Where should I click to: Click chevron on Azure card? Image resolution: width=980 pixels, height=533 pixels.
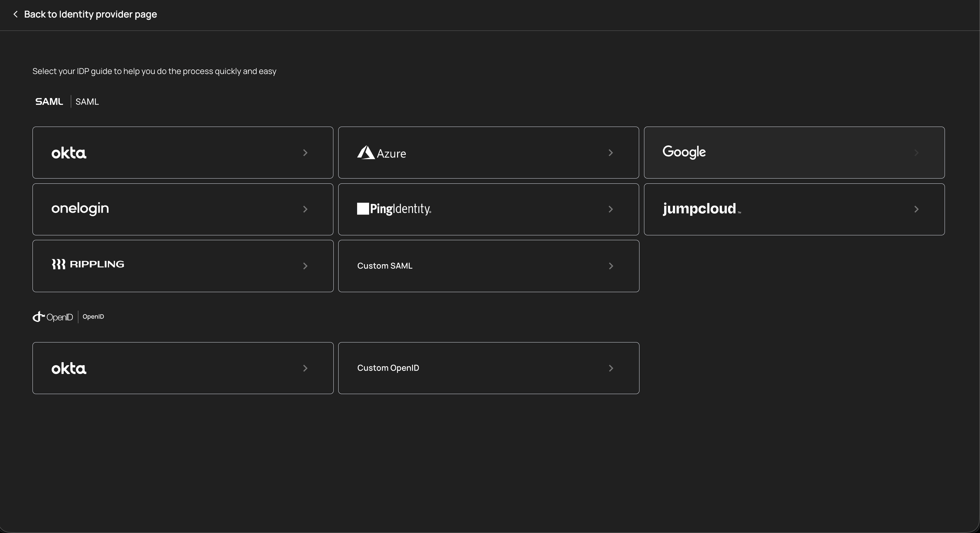coord(611,153)
